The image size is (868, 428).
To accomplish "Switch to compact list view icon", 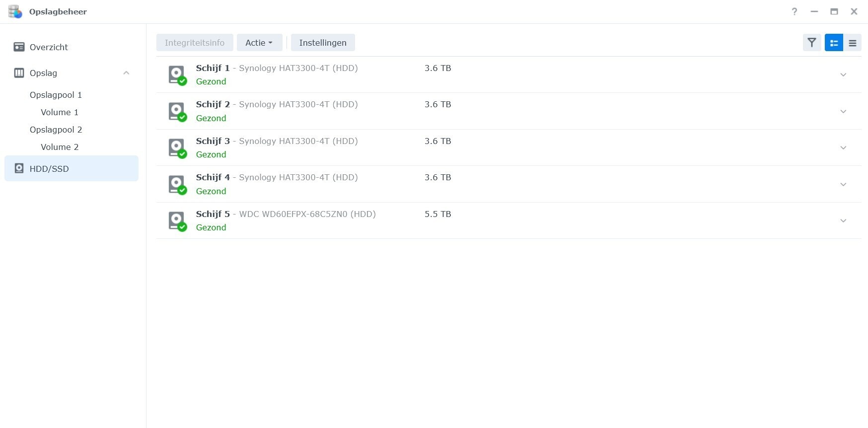I will click(x=853, y=43).
